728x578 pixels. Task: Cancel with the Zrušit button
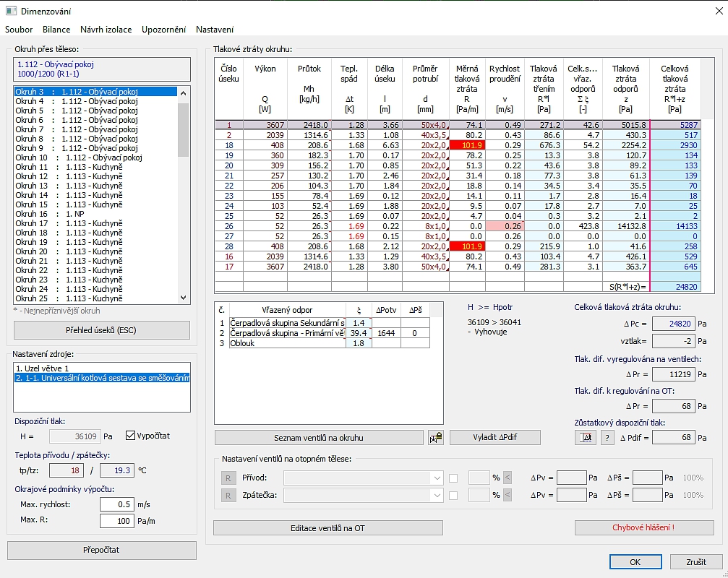(x=696, y=562)
